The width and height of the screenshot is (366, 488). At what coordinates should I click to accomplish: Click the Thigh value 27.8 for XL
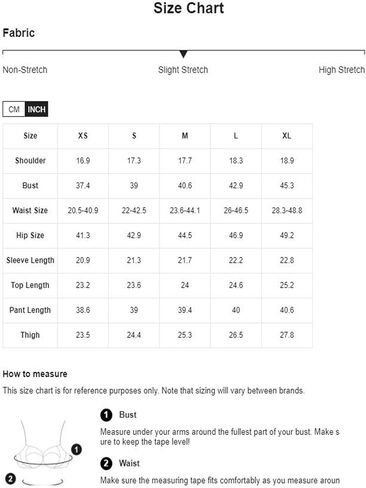[287, 335]
